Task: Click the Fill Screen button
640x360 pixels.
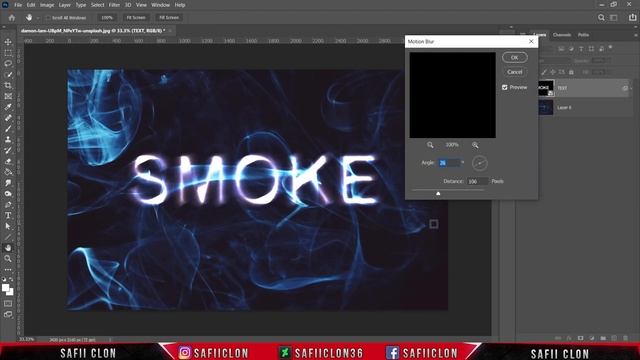Action: (x=169, y=18)
